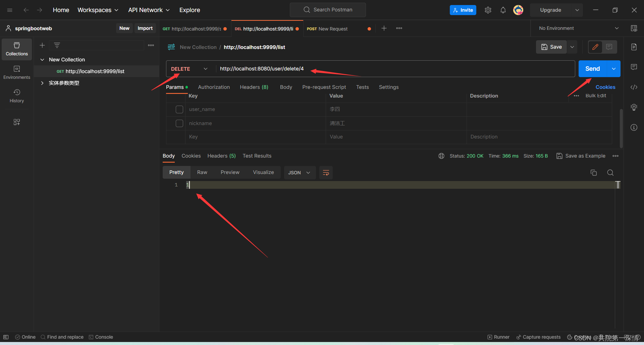Open the Send options dropdown arrow
Viewport: 644px width, 345px height.
614,69
